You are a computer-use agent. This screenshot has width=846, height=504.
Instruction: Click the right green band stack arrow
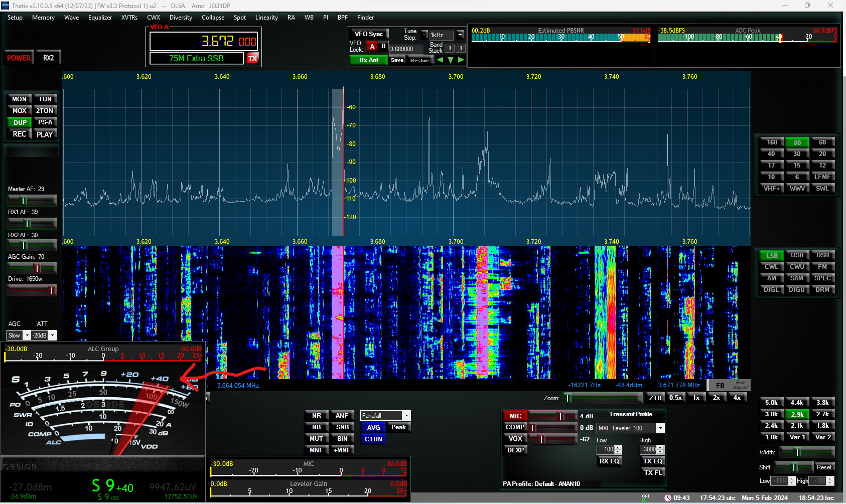(461, 60)
